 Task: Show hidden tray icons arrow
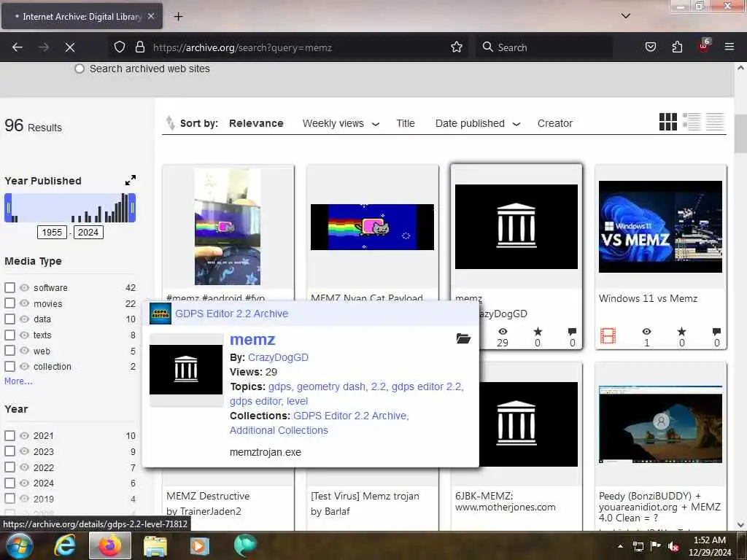(620, 546)
